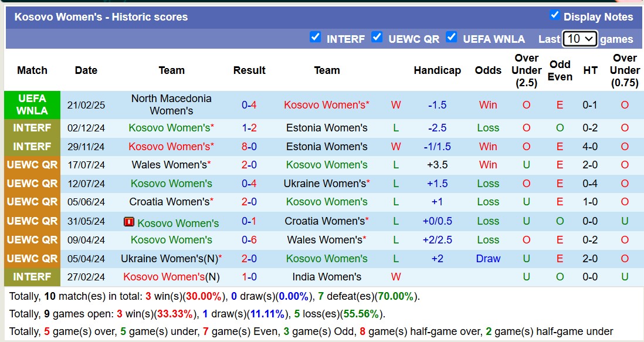The width and height of the screenshot is (644, 342).
Task: Click the 0-6 result versus Wales Women's
Action: [249, 240]
